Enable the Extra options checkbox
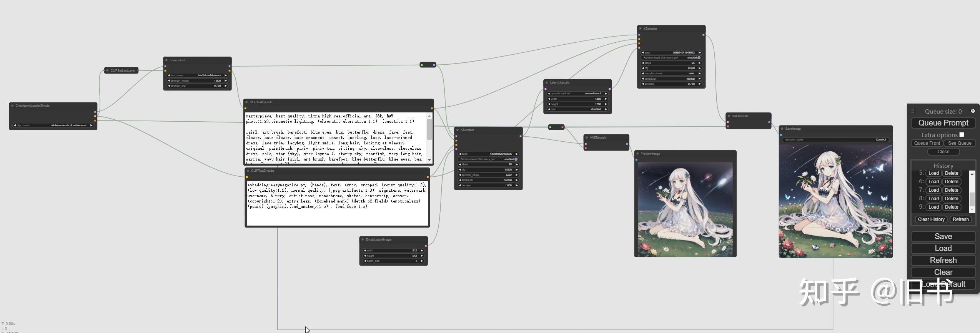 (x=962, y=134)
